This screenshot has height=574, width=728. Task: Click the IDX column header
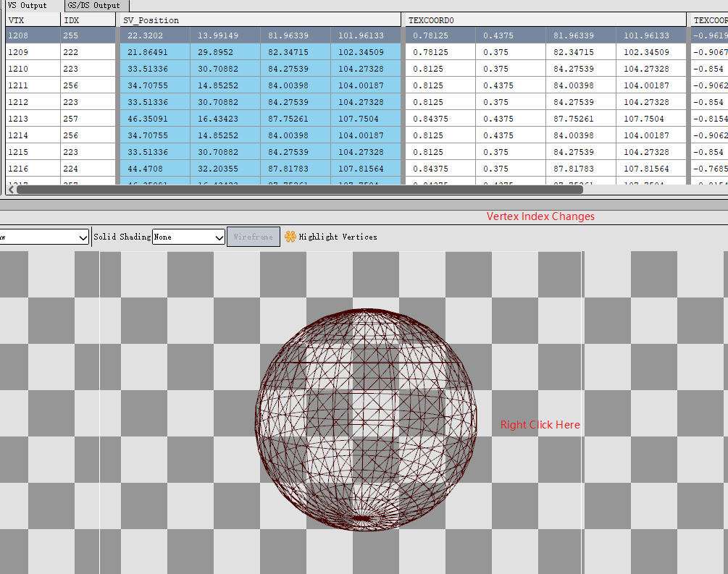pos(87,20)
